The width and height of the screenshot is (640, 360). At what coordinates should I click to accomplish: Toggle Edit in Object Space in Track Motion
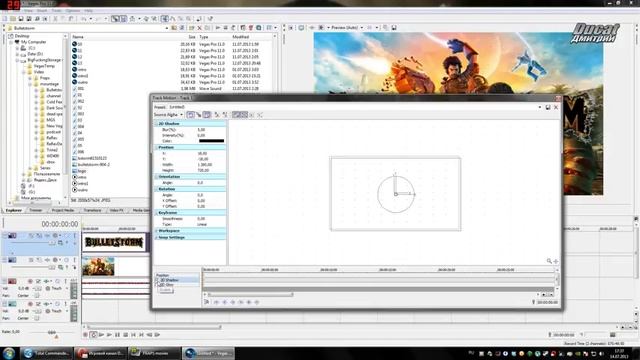(x=207, y=115)
